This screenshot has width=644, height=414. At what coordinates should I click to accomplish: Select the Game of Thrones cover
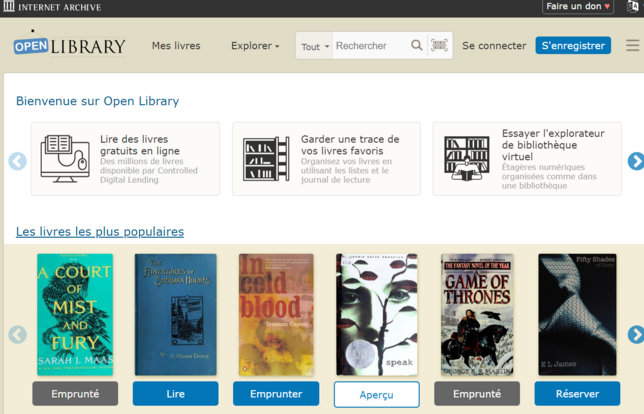[478, 314]
